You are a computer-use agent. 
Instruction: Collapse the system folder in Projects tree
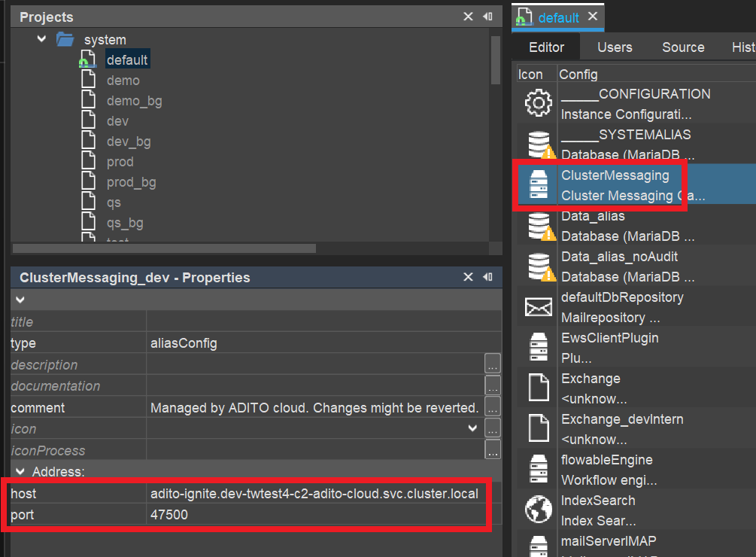tap(41, 38)
